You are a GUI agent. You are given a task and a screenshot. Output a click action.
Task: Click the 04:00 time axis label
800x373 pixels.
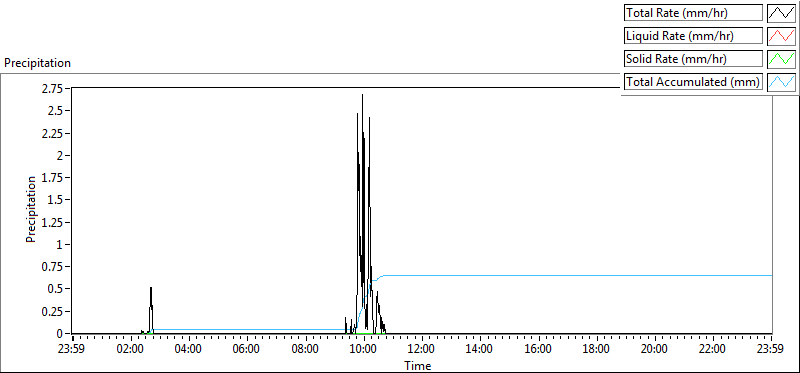click(189, 350)
